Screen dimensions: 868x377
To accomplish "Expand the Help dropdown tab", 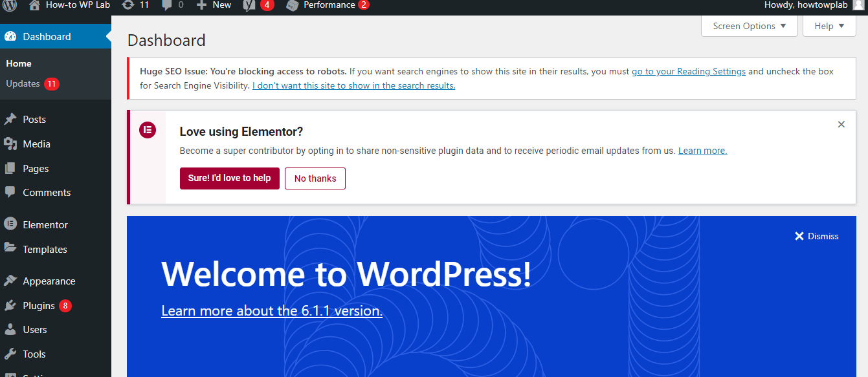I will point(829,26).
